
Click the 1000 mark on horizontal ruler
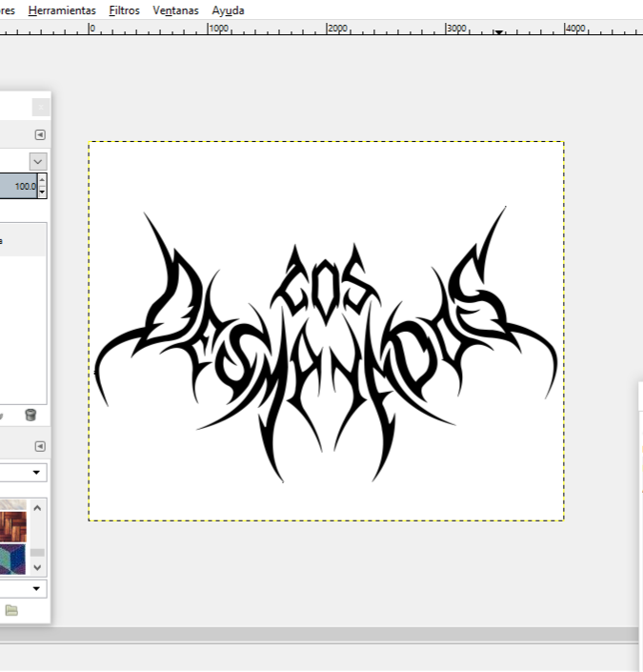click(x=218, y=29)
